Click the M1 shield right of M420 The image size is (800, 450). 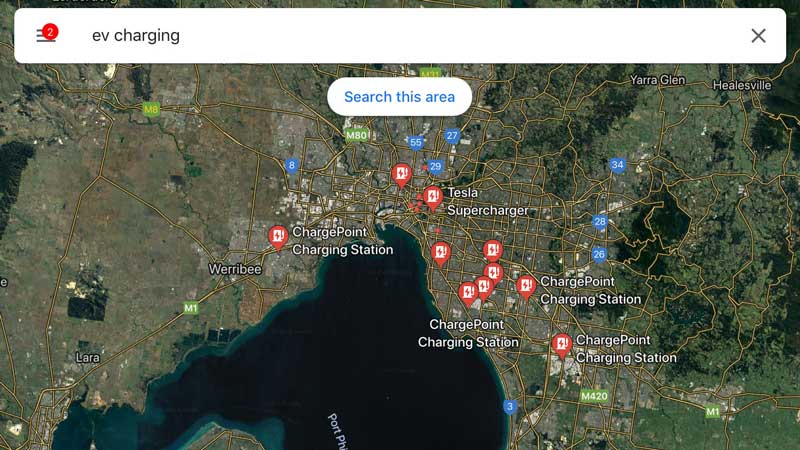[713, 411]
